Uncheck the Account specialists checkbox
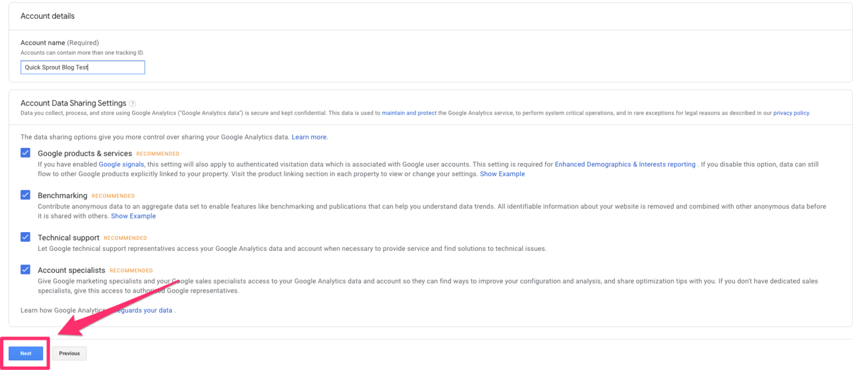Viewport: 868px width, 370px height. [25, 269]
